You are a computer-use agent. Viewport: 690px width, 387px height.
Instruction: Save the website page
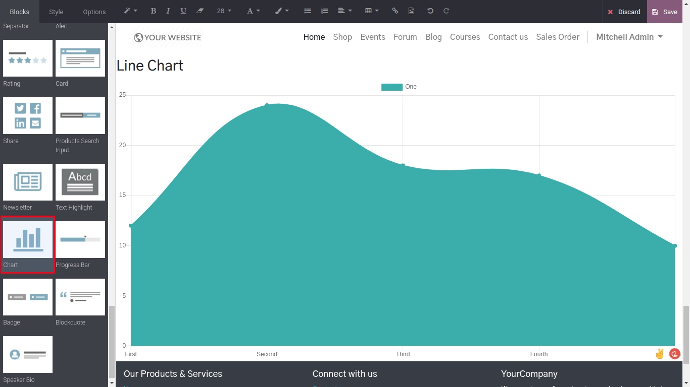coord(665,11)
